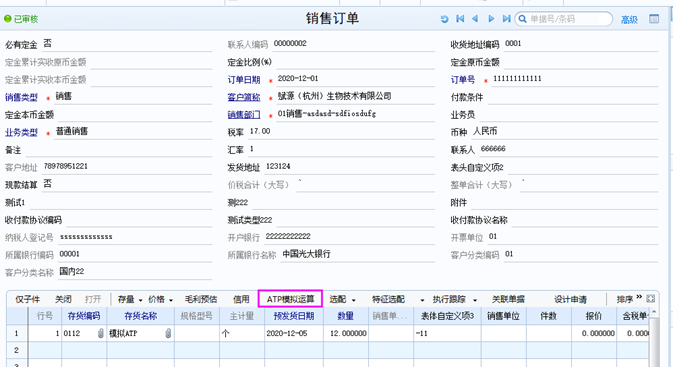This screenshot has height=367, width=673.
Task: Click the refresh icon beside the title
Action: [x=444, y=19]
